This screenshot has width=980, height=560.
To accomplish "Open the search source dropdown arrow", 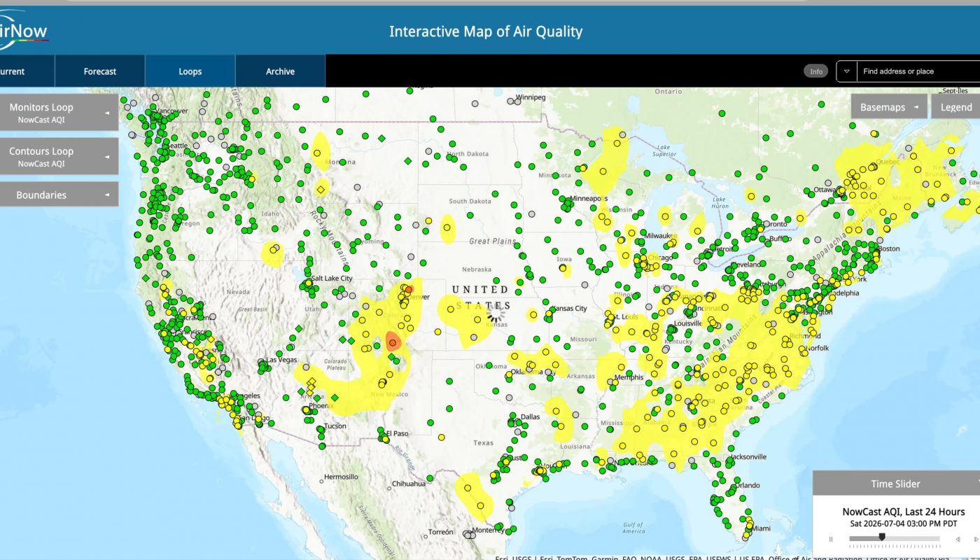I will pyautogui.click(x=847, y=71).
